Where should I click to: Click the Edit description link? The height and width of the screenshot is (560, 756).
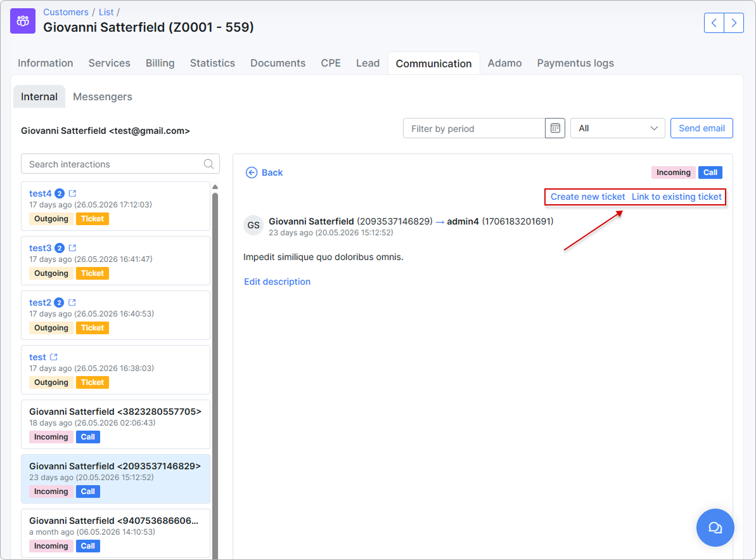click(277, 282)
